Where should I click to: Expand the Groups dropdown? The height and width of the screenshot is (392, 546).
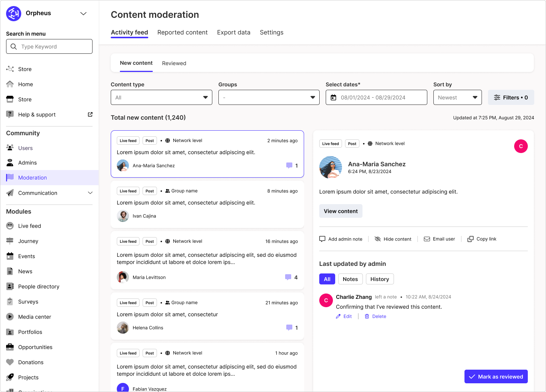point(268,97)
